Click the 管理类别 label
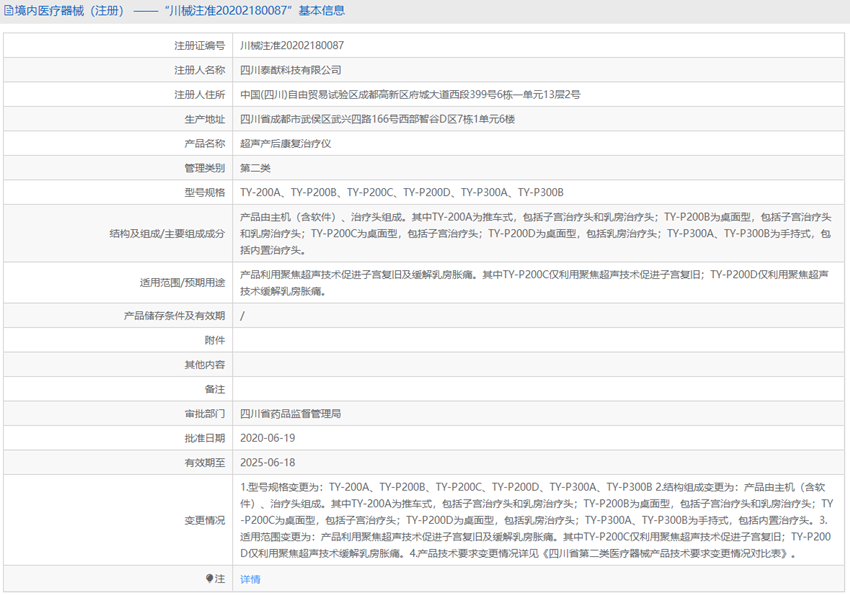The image size is (850, 595). (204, 168)
